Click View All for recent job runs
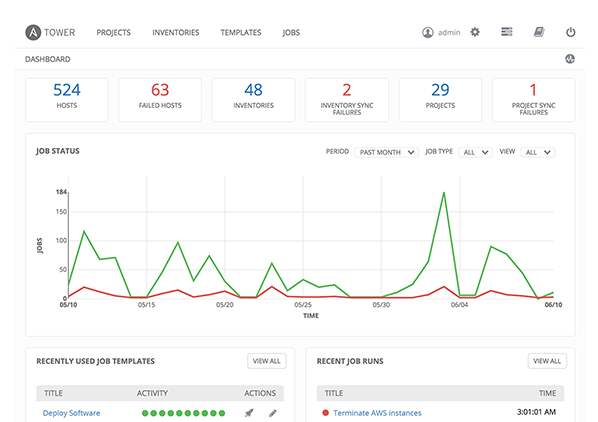The image size is (598, 422). click(547, 361)
